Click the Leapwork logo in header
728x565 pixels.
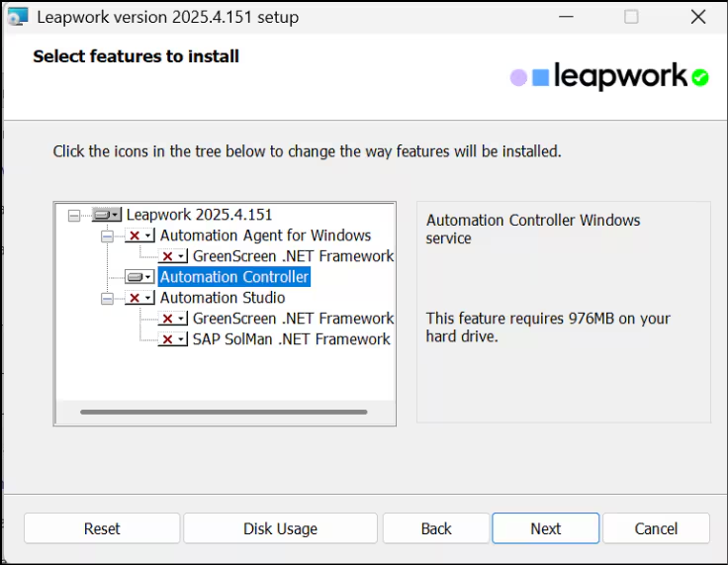tap(609, 77)
